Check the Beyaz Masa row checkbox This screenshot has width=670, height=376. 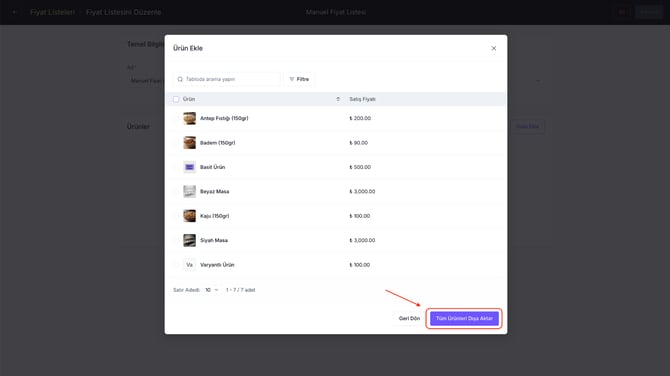pos(176,191)
